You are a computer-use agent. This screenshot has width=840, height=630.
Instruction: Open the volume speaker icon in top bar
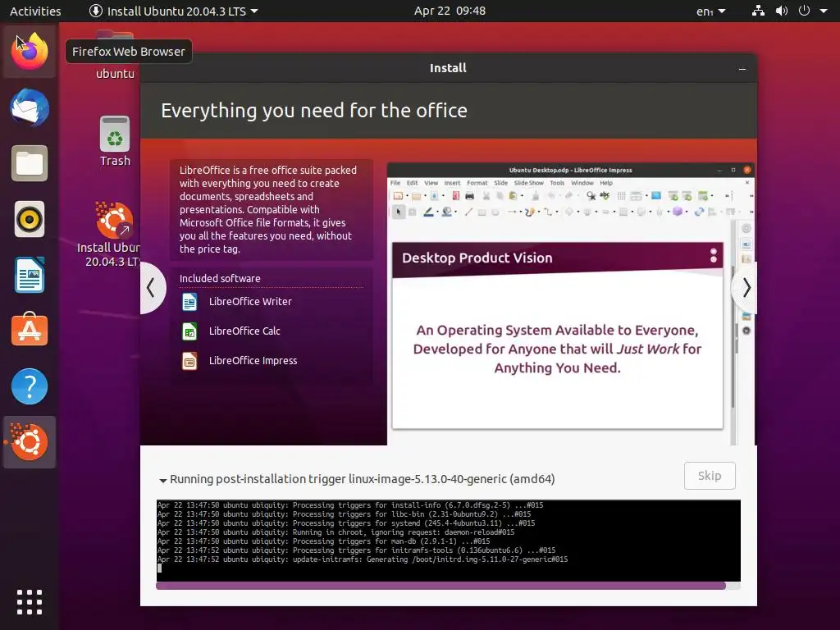tap(782, 11)
